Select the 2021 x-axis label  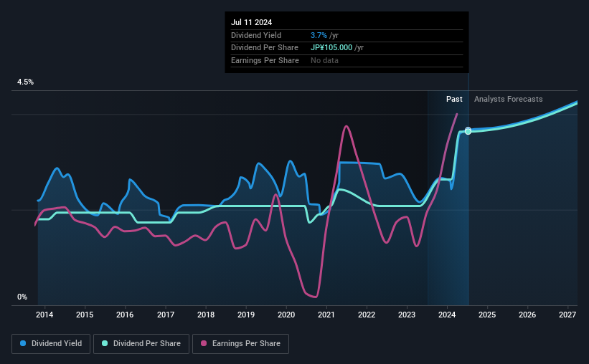pyautogui.click(x=326, y=315)
